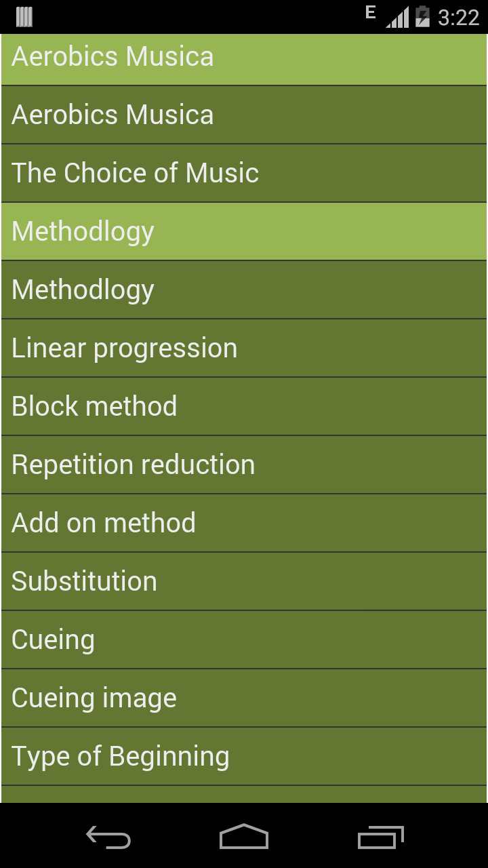Select the light green Methodlogy section header
Screen dimensions: 488x868
pyautogui.click(x=244, y=232)
